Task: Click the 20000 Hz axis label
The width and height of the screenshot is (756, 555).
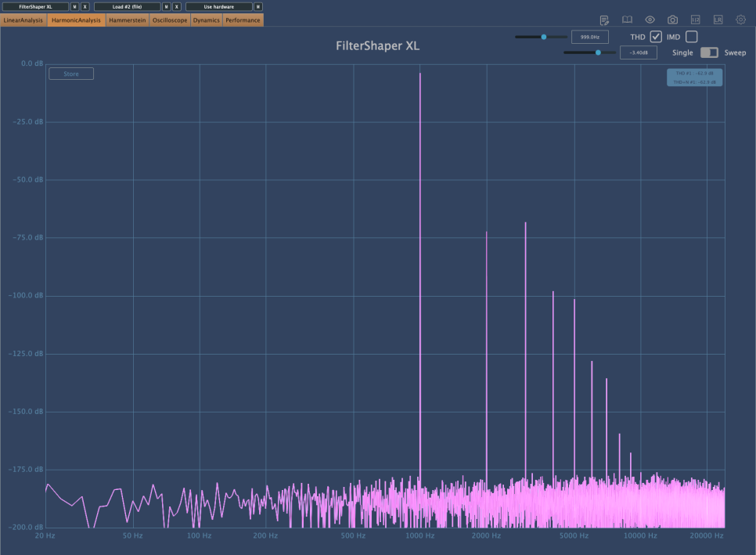Action: 707,535
